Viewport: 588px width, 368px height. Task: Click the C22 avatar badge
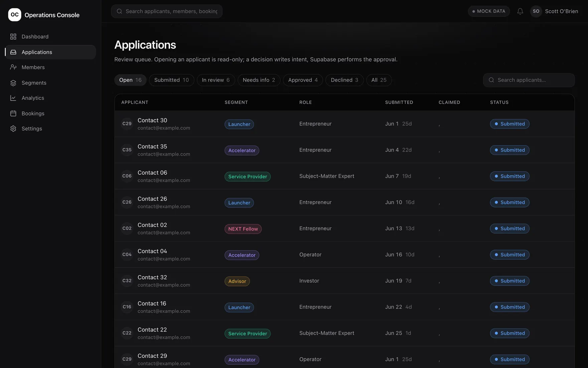(127, 333)
